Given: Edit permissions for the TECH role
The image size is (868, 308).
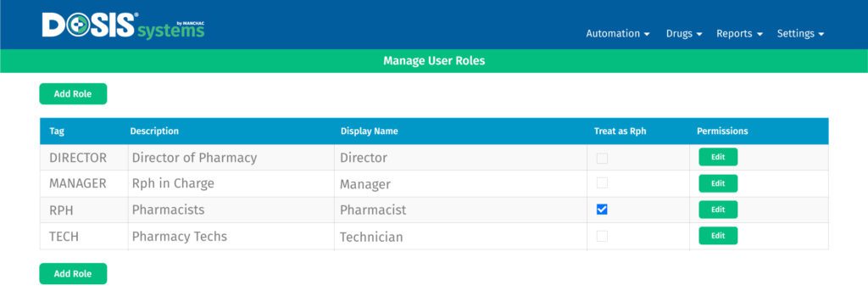Looking at the screenshot, I should [x=718, y=235].
